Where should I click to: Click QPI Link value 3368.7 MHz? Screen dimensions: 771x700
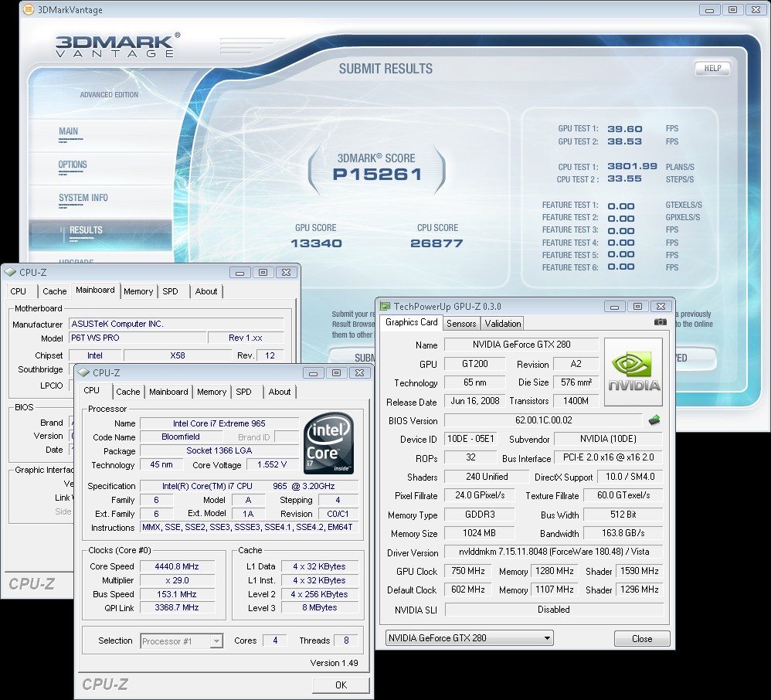click(x=177, y=607)
